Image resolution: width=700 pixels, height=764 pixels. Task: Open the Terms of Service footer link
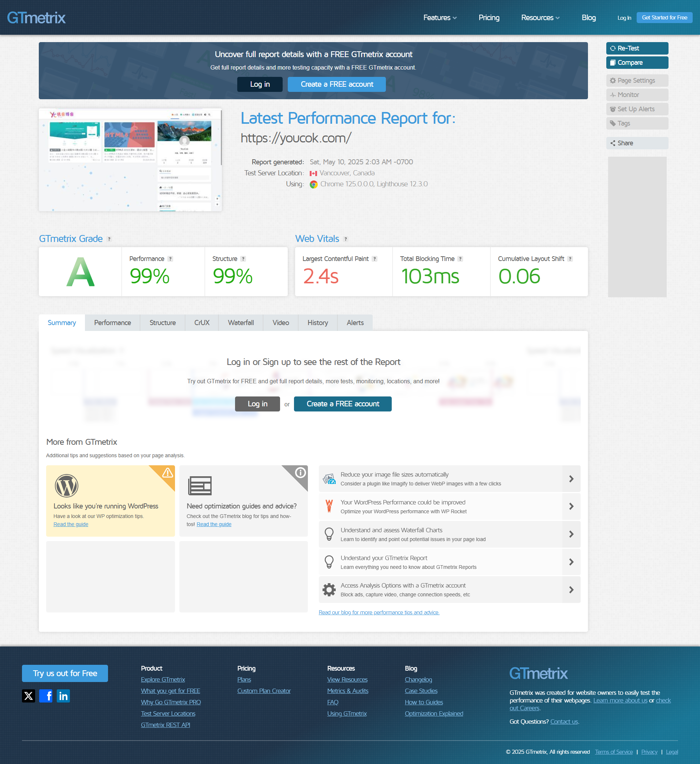614,752
